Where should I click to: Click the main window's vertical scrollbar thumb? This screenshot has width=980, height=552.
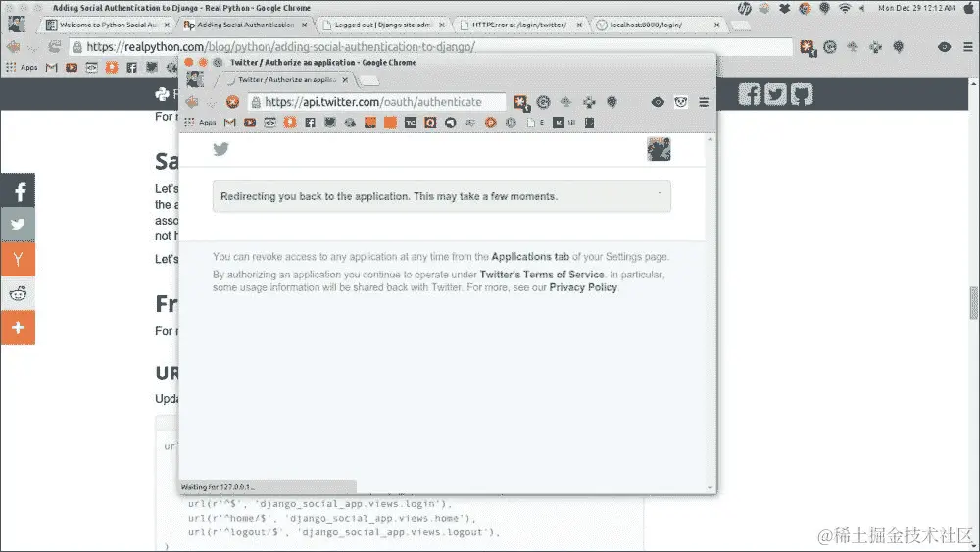pos(974,303)
